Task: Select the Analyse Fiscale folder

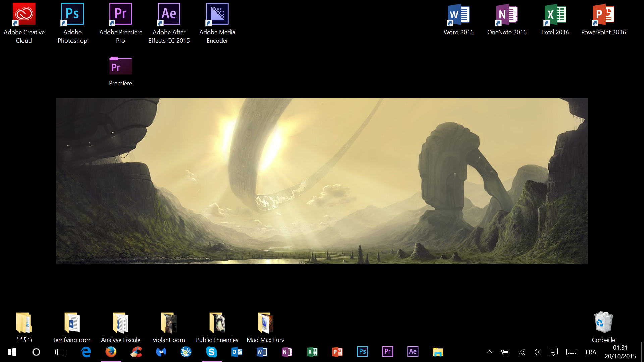Action: click(x=121, y=327)
